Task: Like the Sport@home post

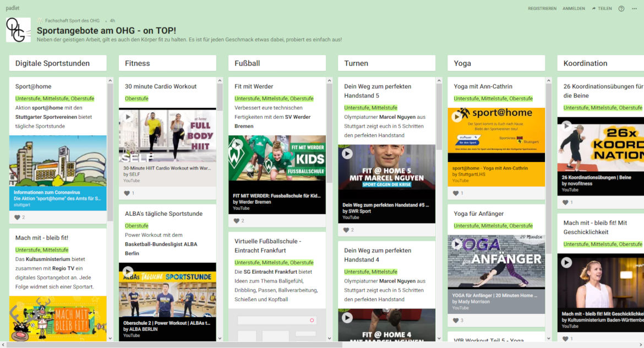Action: [x=17, y=218]
